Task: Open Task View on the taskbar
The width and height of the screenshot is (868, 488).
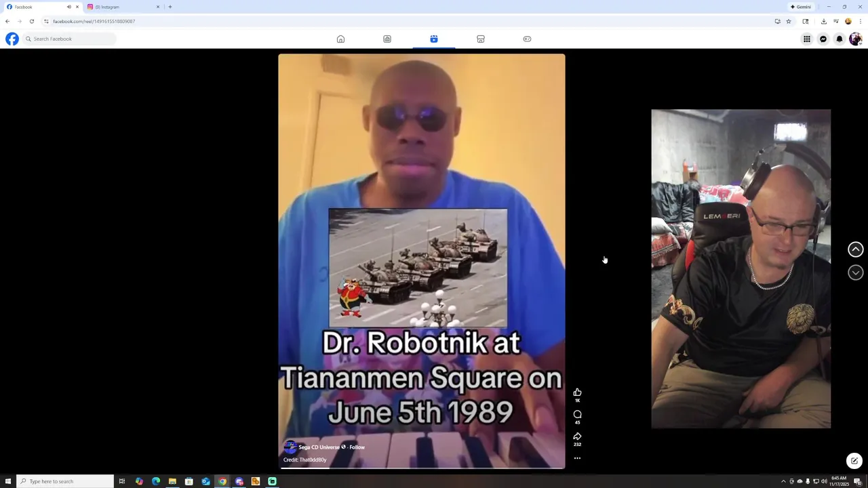Action: 122,481
